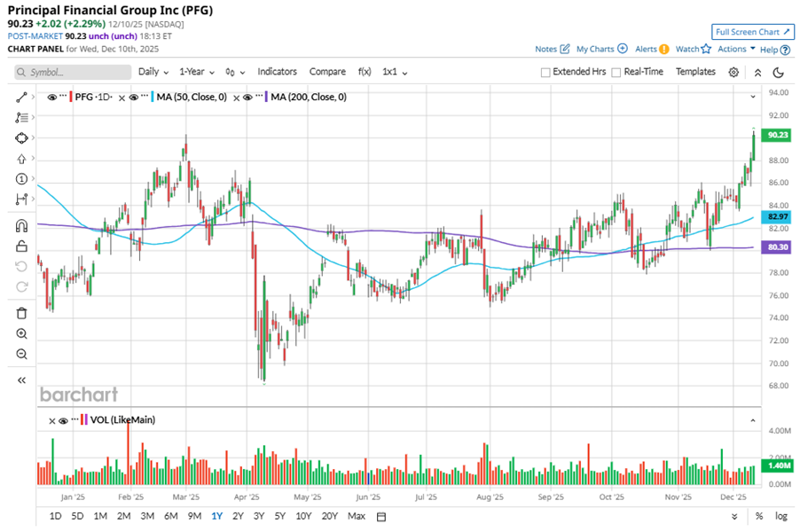Open the calendar date range picker
Screen dimensions: 800x532
381,516
